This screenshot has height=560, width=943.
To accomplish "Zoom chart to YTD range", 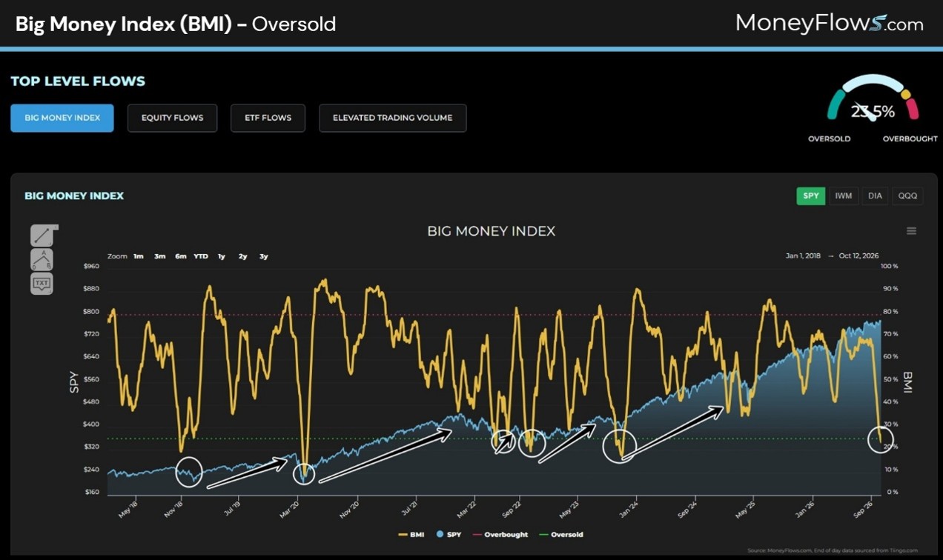I will tap(201, 256).
